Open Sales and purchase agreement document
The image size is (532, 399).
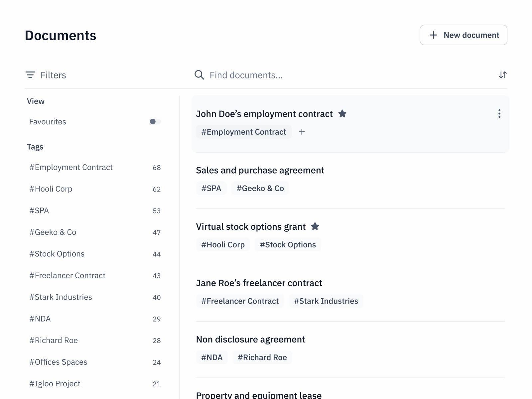pyautogui.click(x=260, y=170)
